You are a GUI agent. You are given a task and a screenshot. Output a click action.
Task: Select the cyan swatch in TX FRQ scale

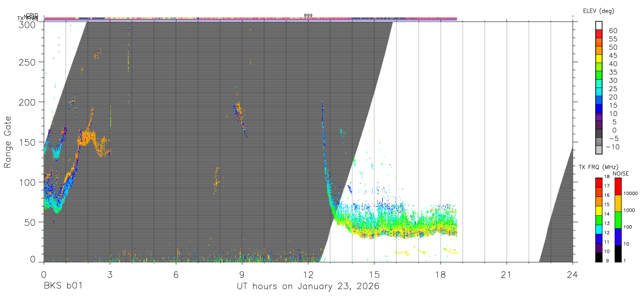tap(599, 229)
